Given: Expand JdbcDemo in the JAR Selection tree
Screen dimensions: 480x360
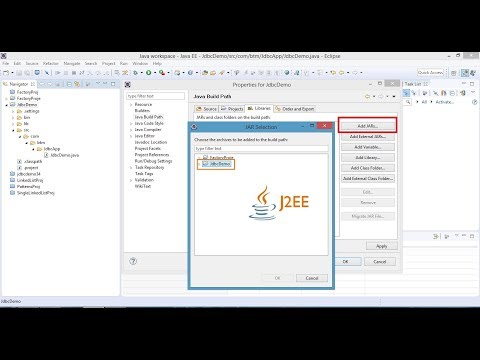Looking at the screenshot, I should [x=199, y=164].
